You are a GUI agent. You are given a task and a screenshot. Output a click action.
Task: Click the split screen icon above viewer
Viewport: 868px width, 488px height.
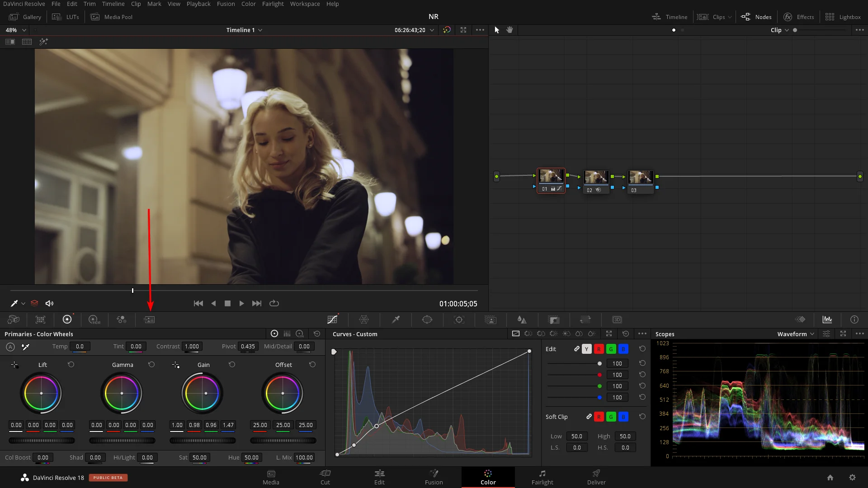(x=27, y=42)
